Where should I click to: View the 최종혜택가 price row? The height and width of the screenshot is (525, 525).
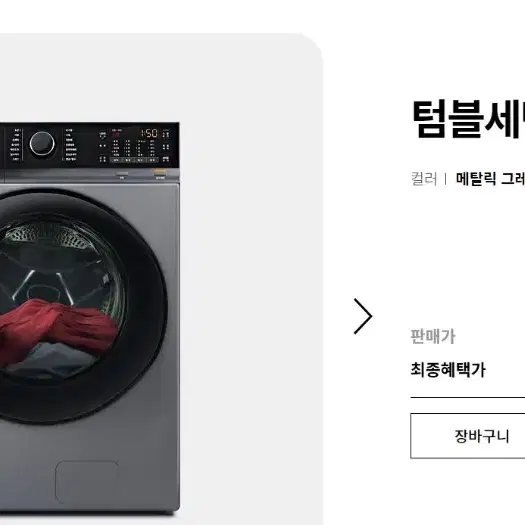448,370
